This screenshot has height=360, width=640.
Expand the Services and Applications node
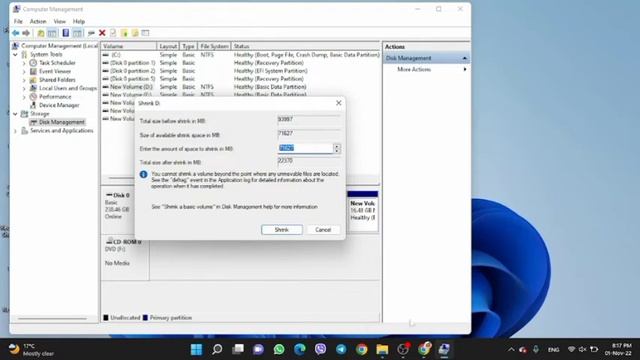pyautogui.click(x=16, y=131)
